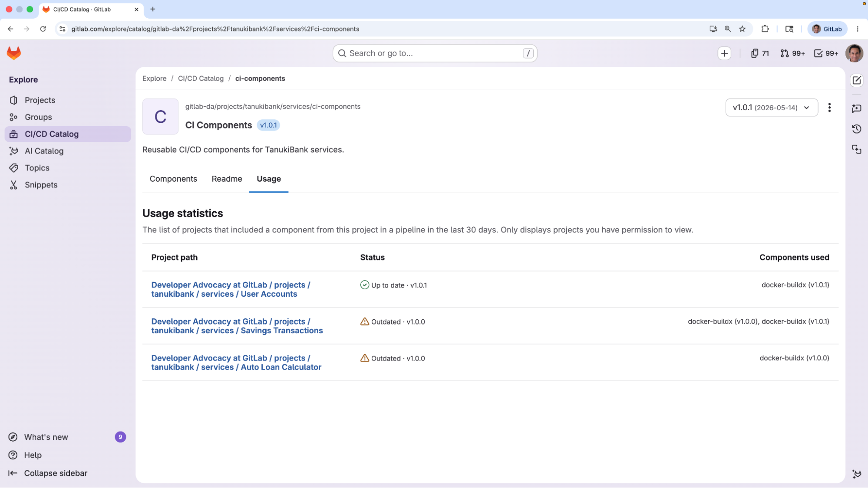
Task: Click CI/CD Catalog breadcrumb link
Action: [201, 79]
